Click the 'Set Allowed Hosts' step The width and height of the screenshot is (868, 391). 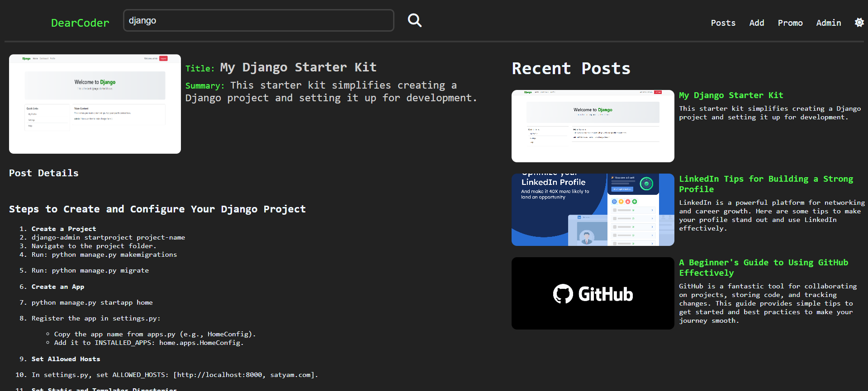pos(66,359)
